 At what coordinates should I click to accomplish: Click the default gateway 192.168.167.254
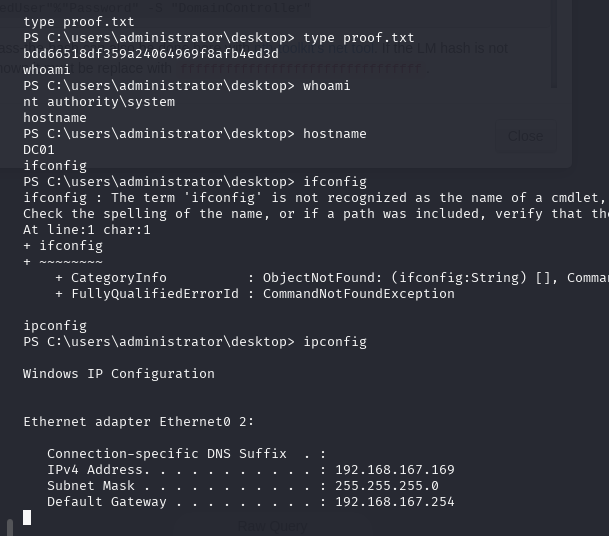(x=395, y=502)
